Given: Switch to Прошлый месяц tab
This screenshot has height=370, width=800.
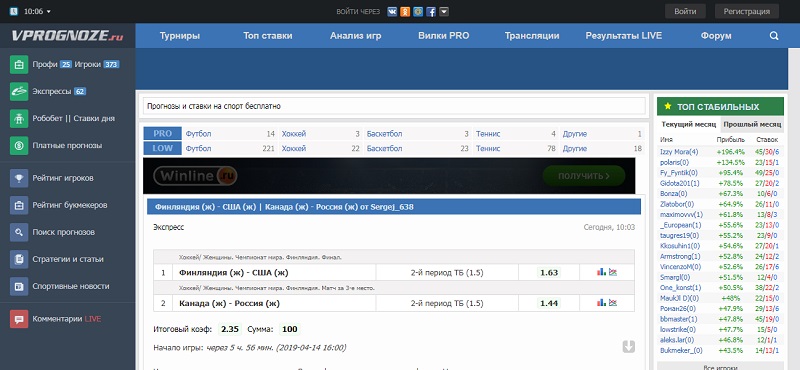Looking at the screenshot, I should pyautogui.click(x=752, y=124).
